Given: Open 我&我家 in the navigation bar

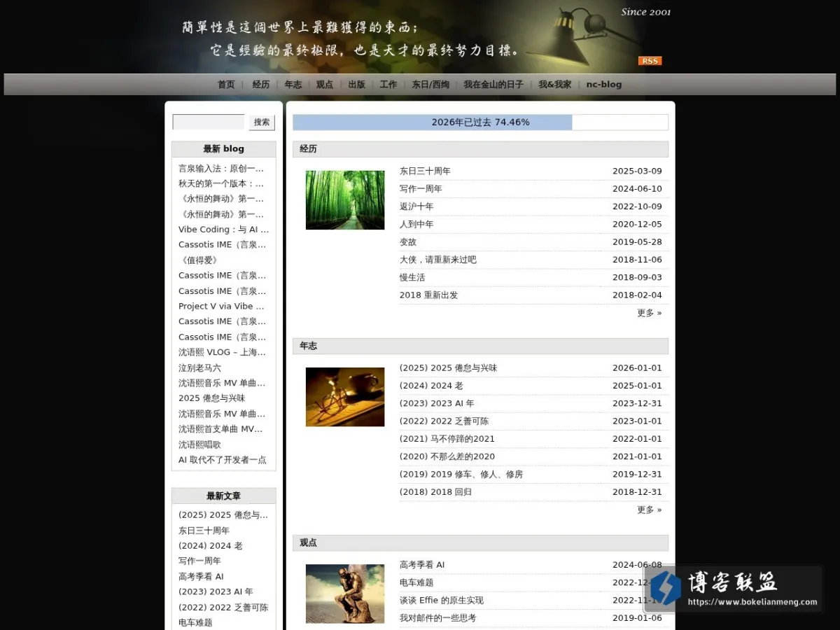Looking at the screenshot, I should click(555, 84).
